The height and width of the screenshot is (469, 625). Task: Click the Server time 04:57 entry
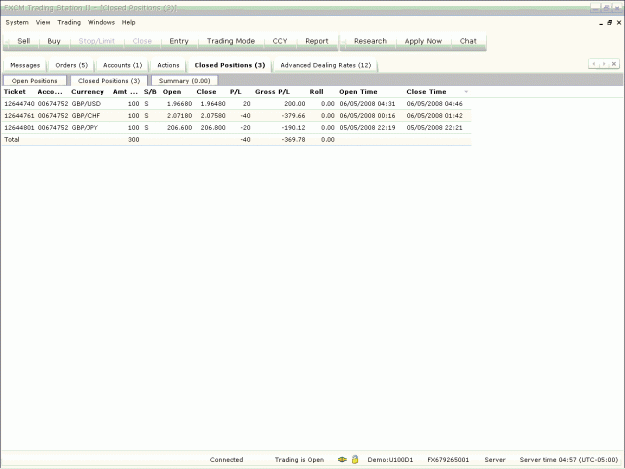569,459
